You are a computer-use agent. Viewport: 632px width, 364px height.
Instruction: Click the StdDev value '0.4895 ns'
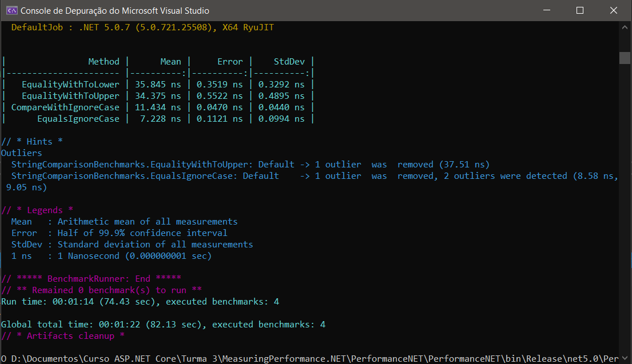click(281, 96)
